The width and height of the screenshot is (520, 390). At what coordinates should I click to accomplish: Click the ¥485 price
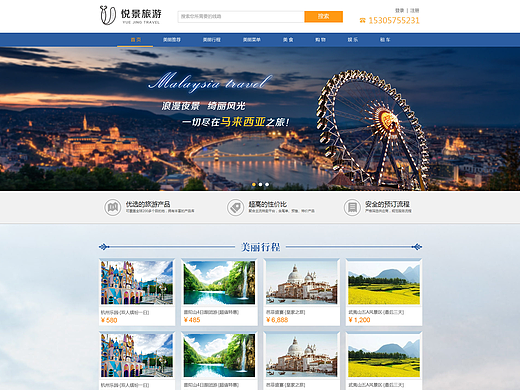[x=192, y=320]
